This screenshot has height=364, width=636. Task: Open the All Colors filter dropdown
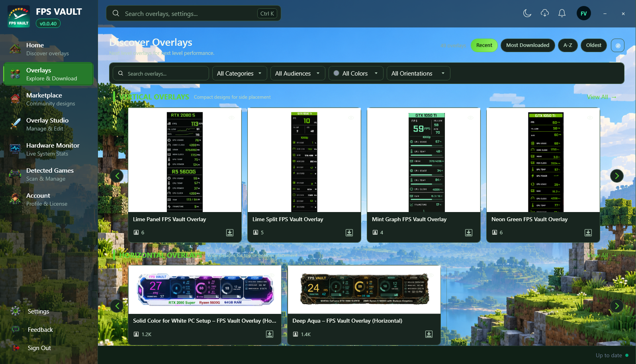coord(356,74)
